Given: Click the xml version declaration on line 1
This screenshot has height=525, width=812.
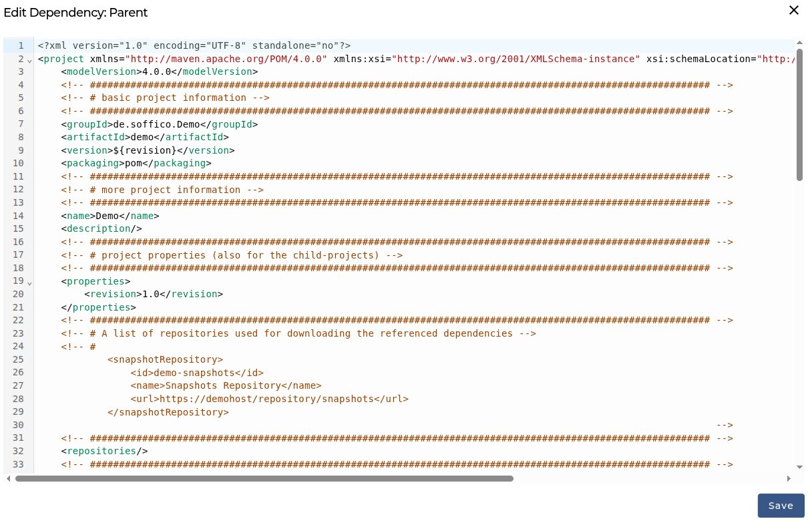Looking at the screenshot, I should (x=194, y=45).
